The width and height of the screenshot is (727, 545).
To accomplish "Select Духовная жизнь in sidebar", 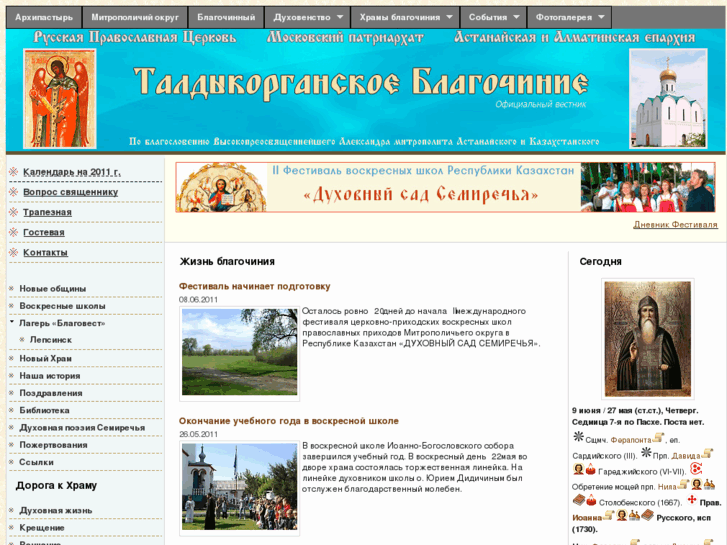I will pos(56,511).
